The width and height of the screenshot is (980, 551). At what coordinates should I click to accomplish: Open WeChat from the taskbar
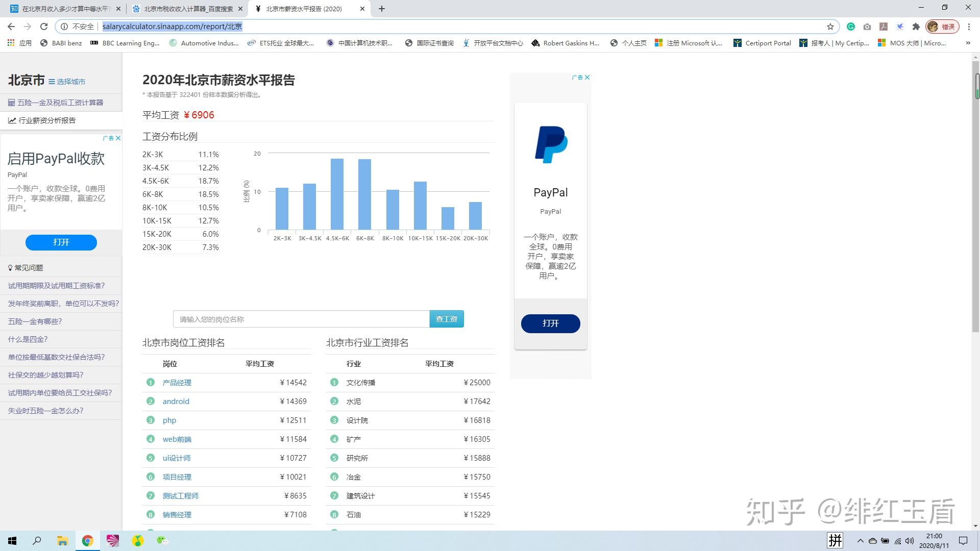click(x=162, y=541)
